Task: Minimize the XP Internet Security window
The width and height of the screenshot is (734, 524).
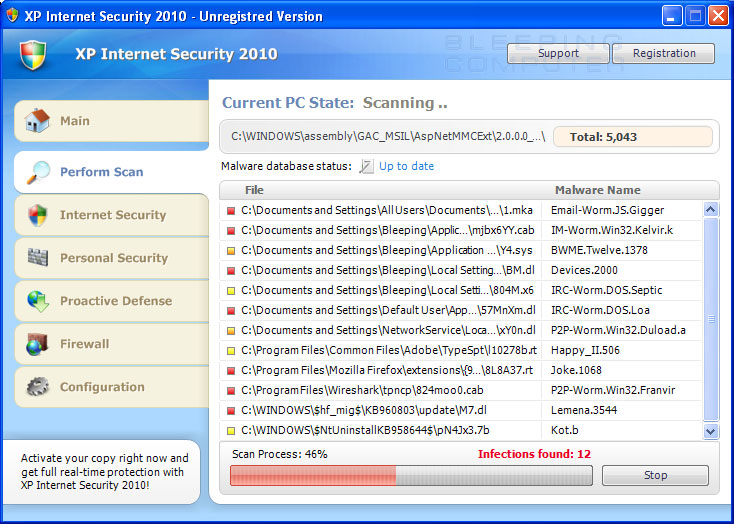Action: [672, 16]
